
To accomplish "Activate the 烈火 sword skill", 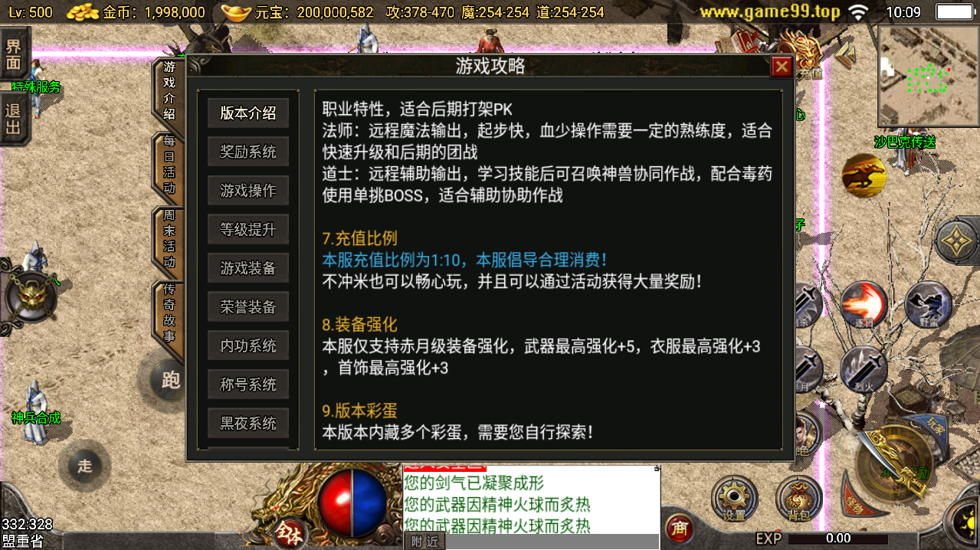I will (x=863, y=370).
